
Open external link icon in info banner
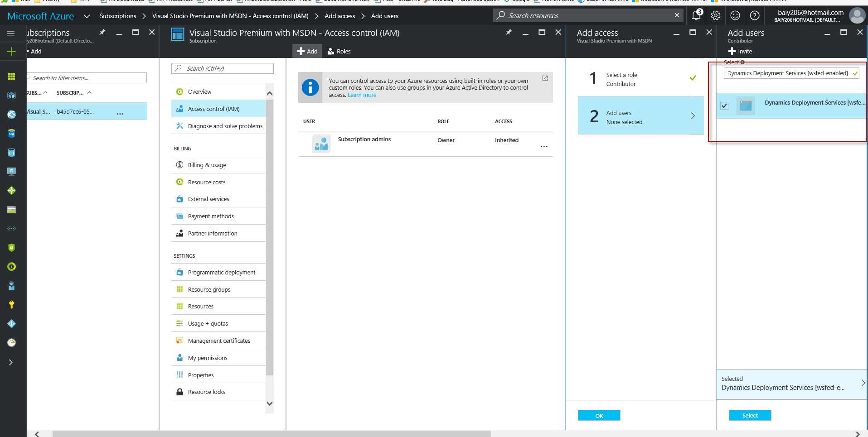click(545, 78)
